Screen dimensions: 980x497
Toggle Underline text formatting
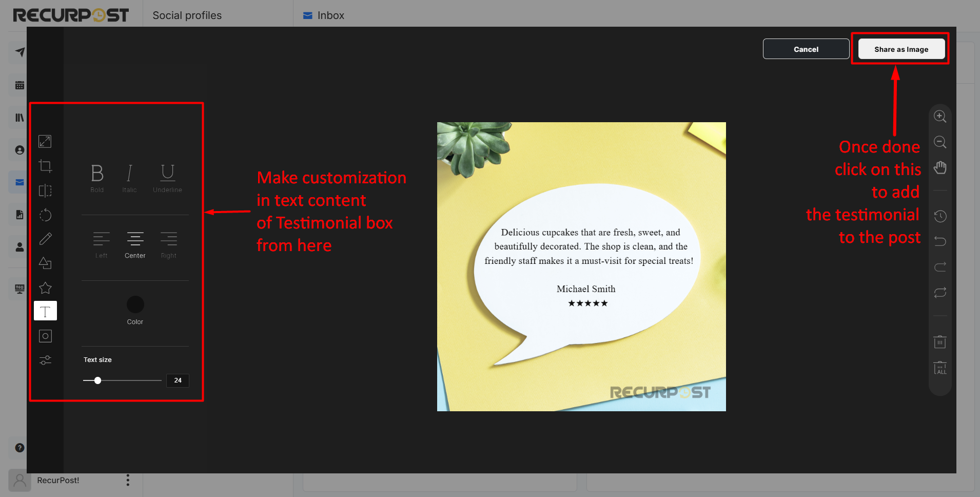167,178
